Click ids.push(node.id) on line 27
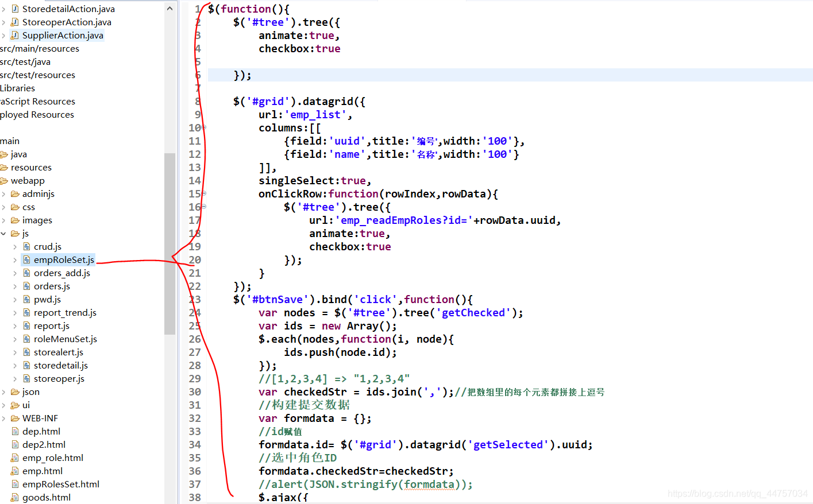 (337, 352)
